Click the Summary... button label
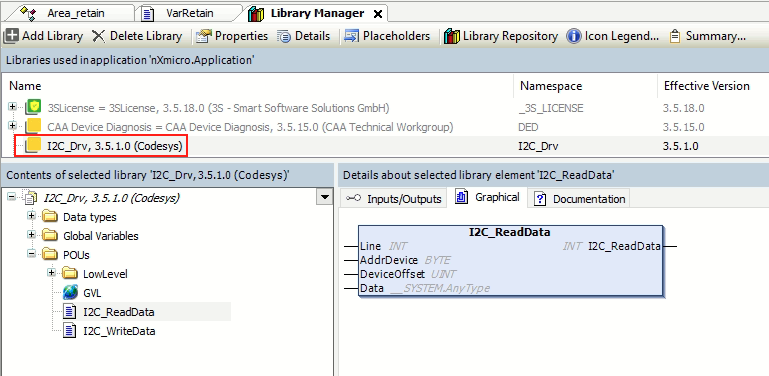 (x=716, y=36)
